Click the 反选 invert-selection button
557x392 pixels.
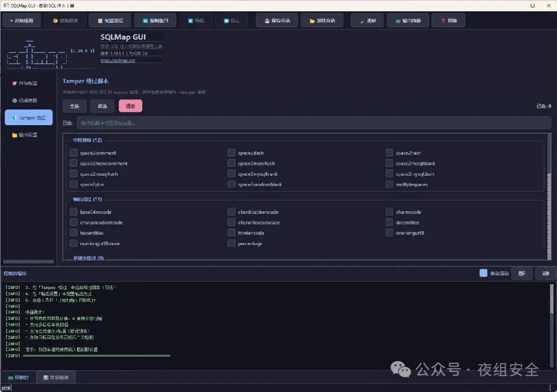pyautogui.click(x=102, y=106)
